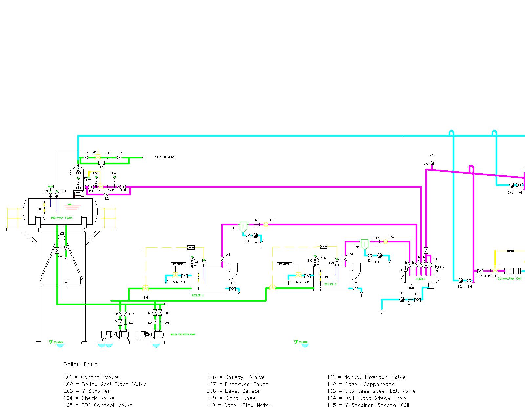The width and height of the screenshot is (525, 420).
Task: Click the TDS CONTROL box left of Boiler 2
Action: 284,264
